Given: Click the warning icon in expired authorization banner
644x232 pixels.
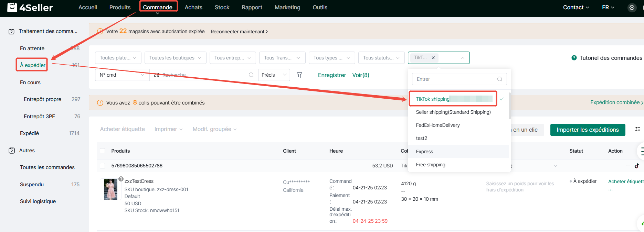Looking at the screenshot, I should coord(100,31).
